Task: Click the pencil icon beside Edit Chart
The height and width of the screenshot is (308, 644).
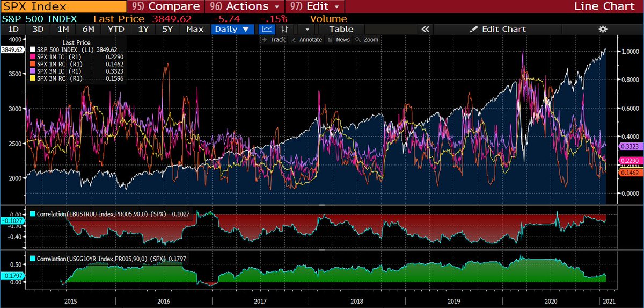Action: pyautogui.click(x=474, y=29)
